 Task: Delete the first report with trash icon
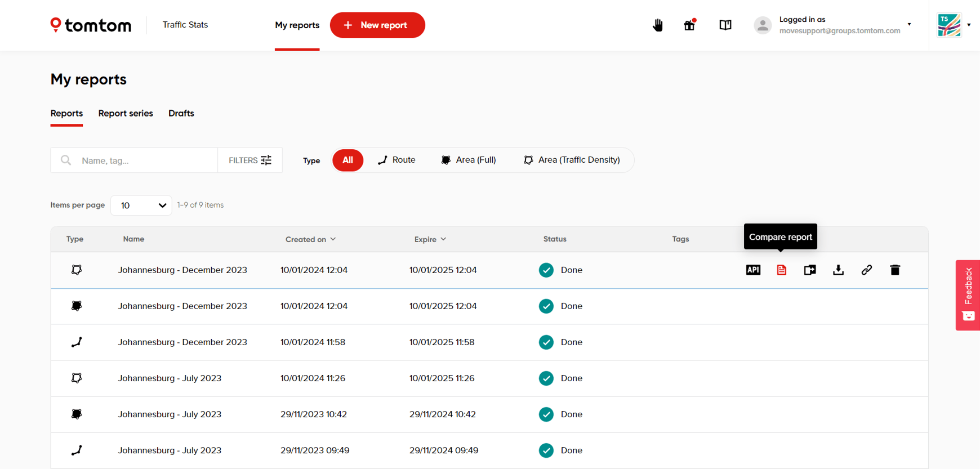894,270
